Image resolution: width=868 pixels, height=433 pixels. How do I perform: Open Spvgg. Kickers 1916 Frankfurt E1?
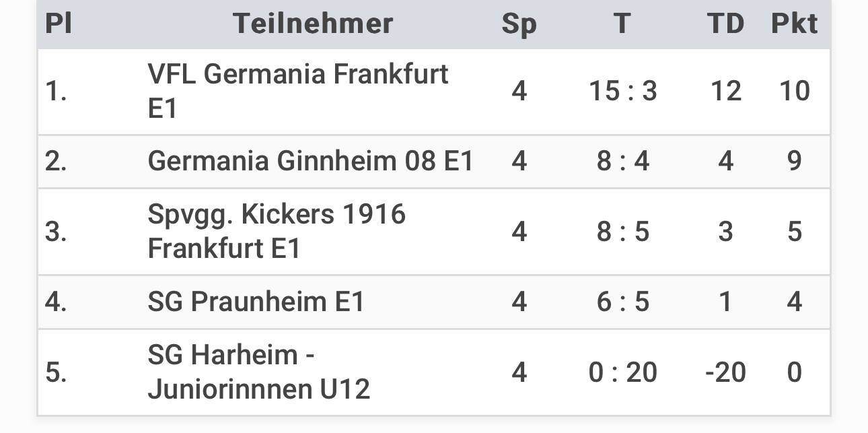coord(277,231)
